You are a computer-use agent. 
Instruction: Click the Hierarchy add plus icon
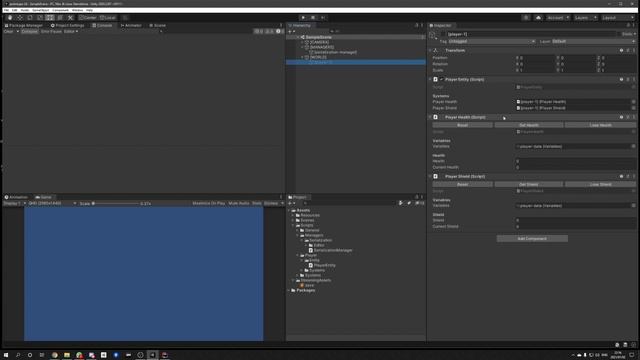point(291,31)
